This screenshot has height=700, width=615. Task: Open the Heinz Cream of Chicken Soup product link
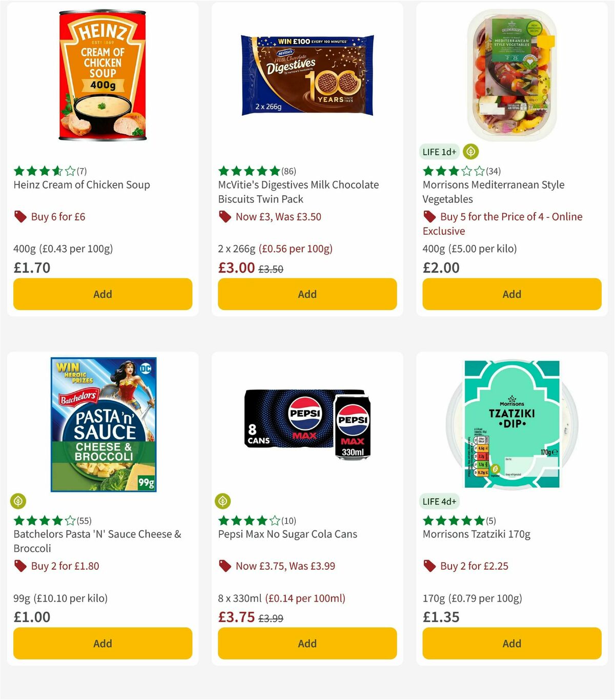(x=81, y=184)
